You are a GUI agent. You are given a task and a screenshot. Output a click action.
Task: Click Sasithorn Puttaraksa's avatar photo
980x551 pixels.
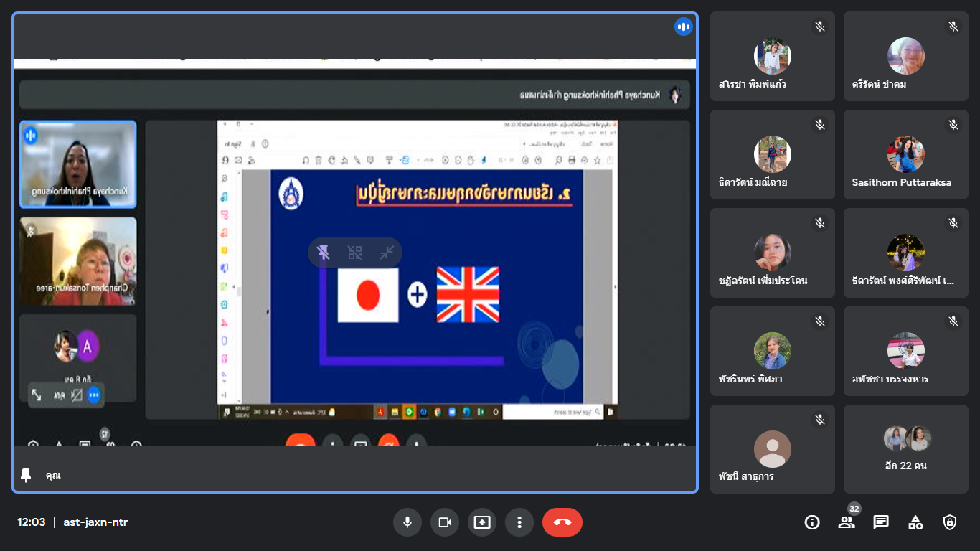906,154
